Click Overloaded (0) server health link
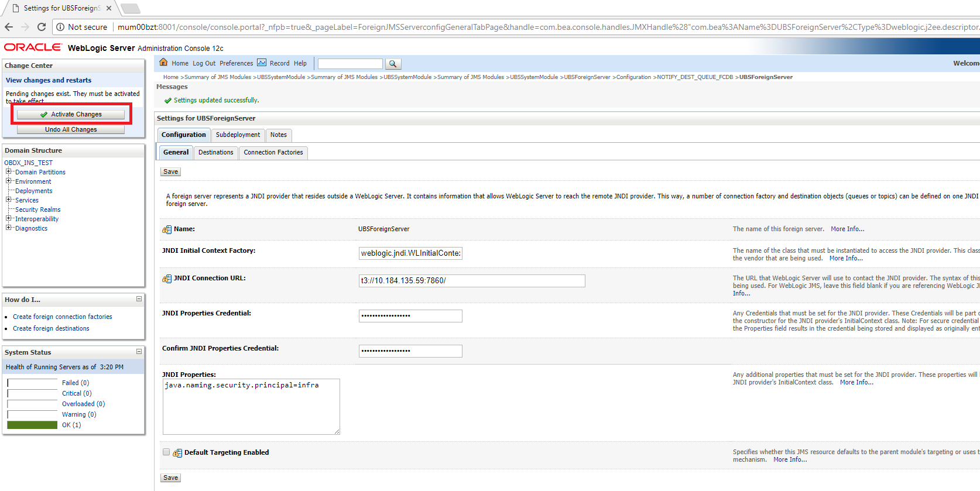The image size is (980, 491). pos(84,404)
